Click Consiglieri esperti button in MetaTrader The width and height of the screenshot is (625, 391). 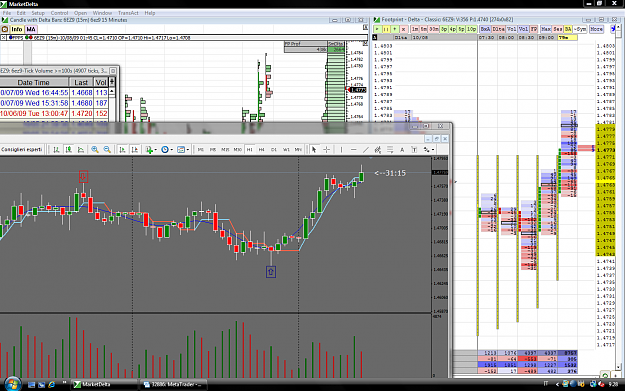coord(22,149)
